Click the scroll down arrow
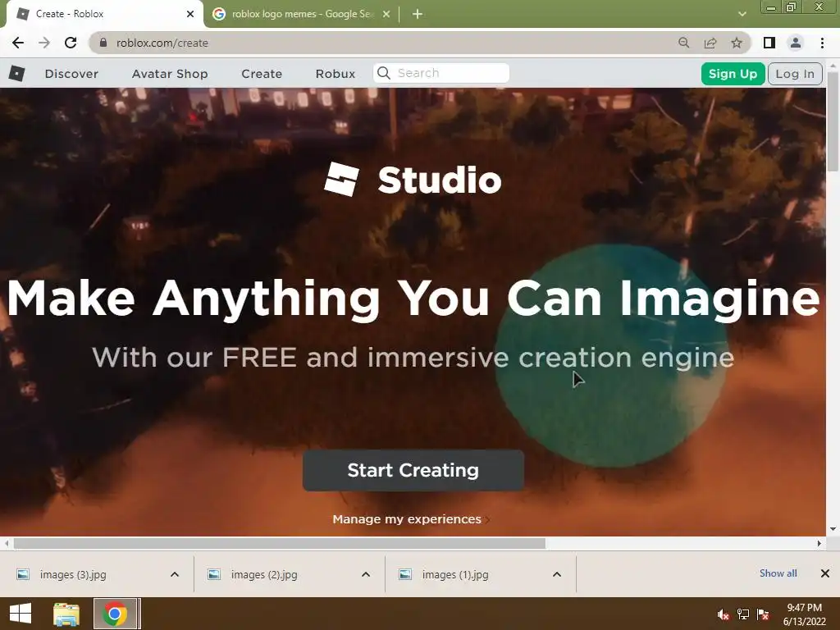The width and height of the screenshot is (840, 630). tap(833, 529)
